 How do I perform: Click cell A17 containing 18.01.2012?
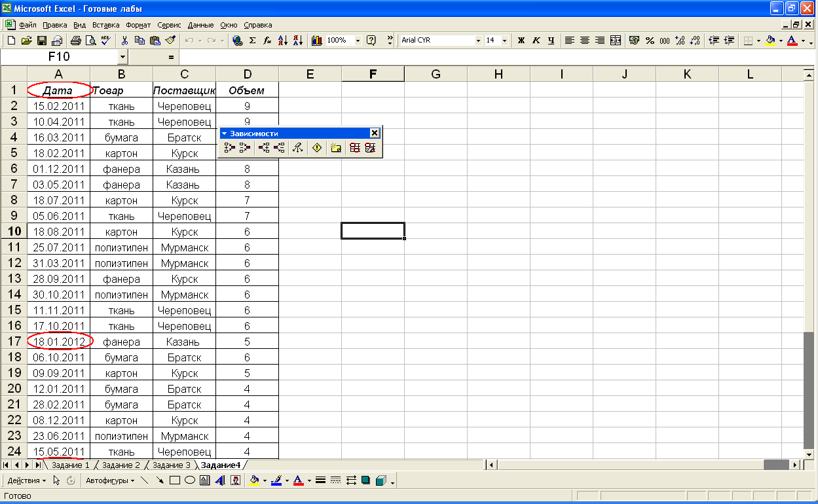tap(59, 342)
